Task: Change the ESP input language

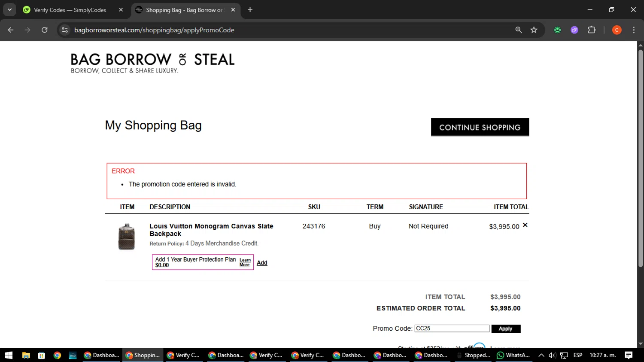Action: click(578, 355)
